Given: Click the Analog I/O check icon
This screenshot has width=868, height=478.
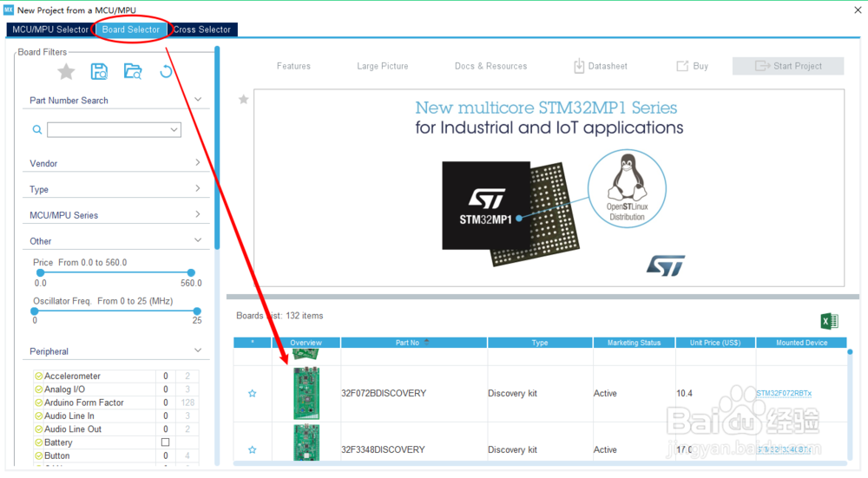Looking at the screenshot, I should pos(39,390).
